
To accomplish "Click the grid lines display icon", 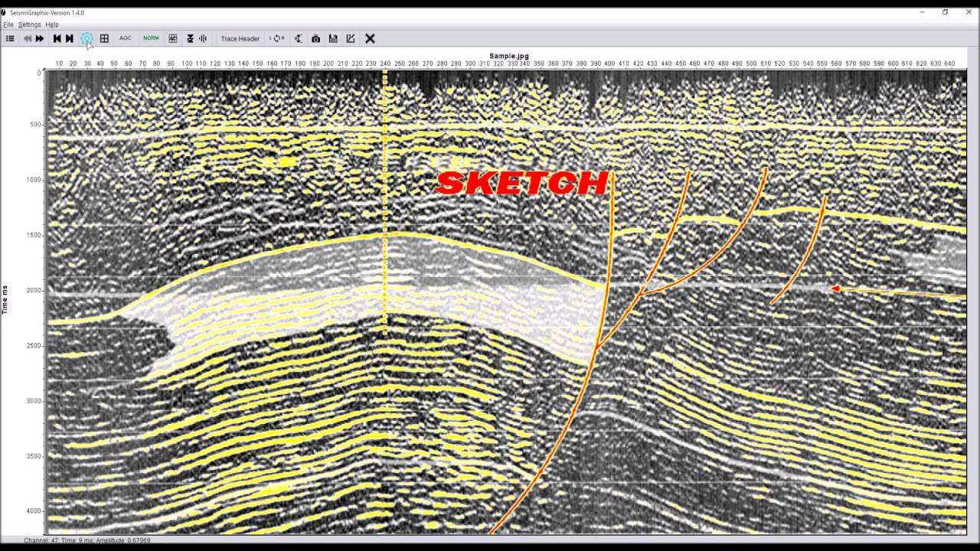I will click(173, 38).
